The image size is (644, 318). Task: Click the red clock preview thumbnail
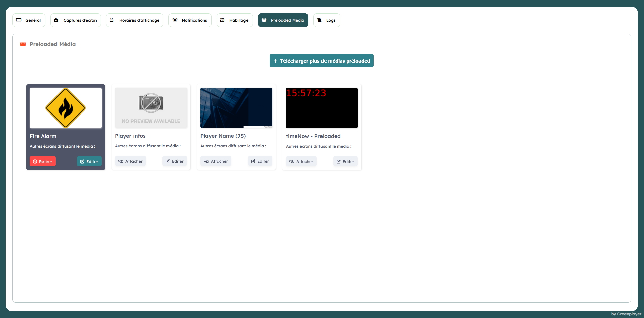(322, 108)
